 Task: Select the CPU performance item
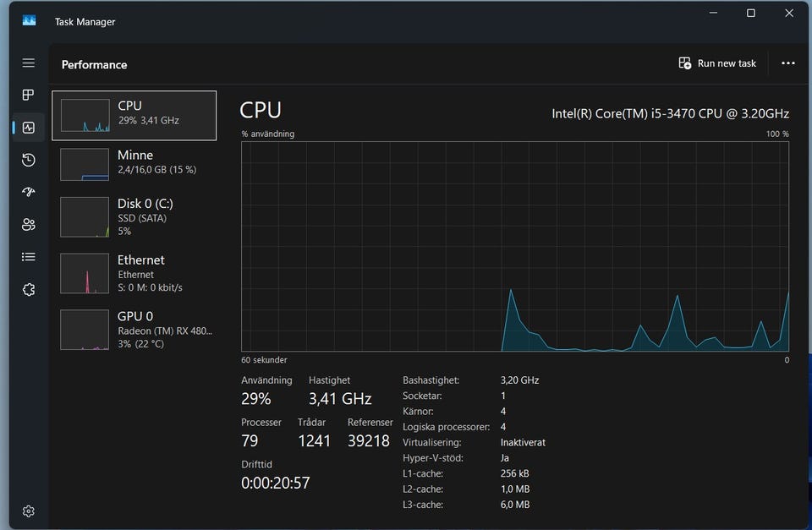pos(134,115)
